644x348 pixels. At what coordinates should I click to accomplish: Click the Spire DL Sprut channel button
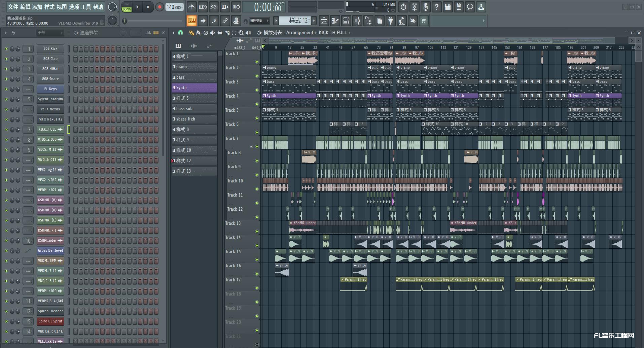click(x=50, y=321)
